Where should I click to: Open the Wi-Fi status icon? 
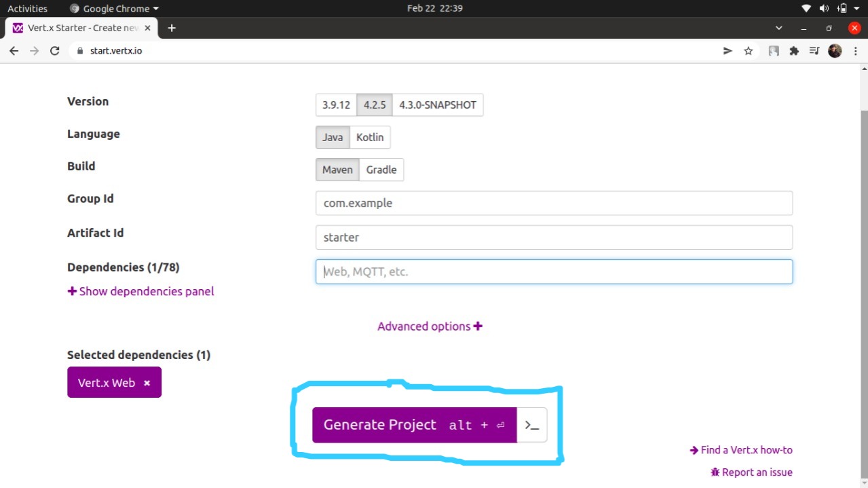806,8
